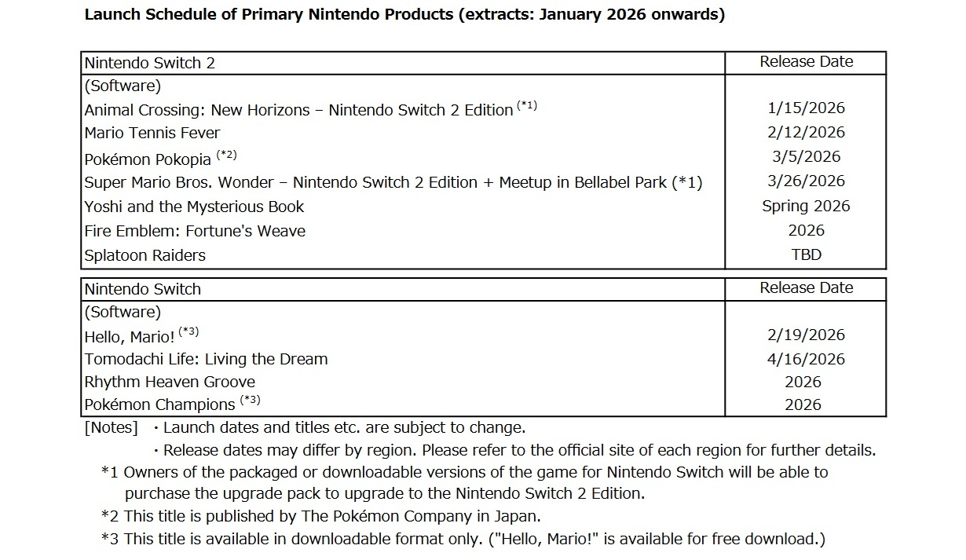Screen dimensions: 966x560
Task: Click the 4/16/2026 release date
Action: click(806, 359)
